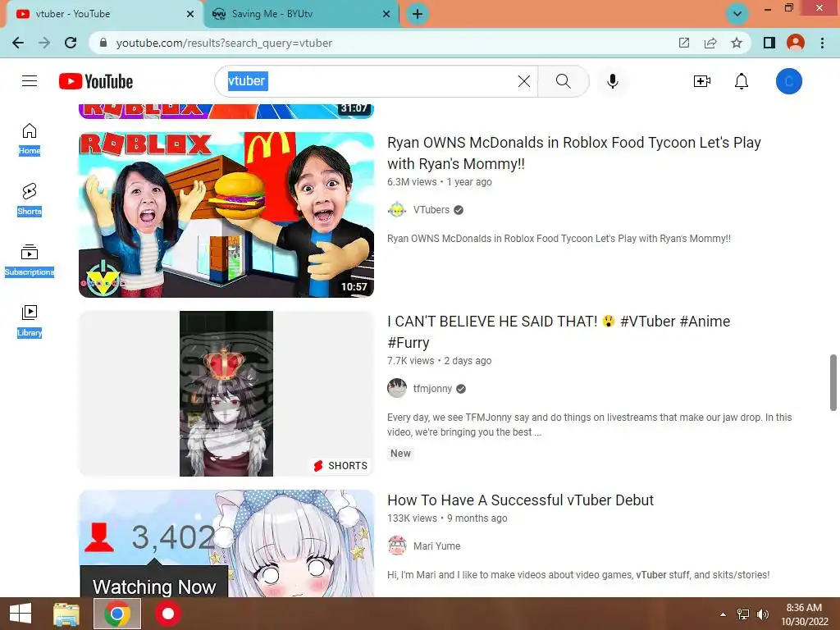Viewport: 840px width, 630px height.
Task: Open network status tray icon
Action: (743, 614)
